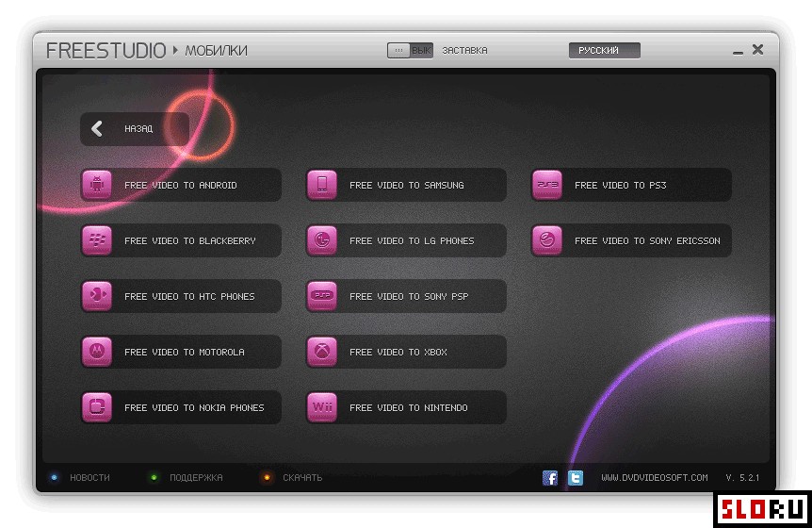Click the Wii Nintendo icon
Image resolution: width=812 pixels, height=528 pixels.
pyautogui.click(x=322, y=407)
